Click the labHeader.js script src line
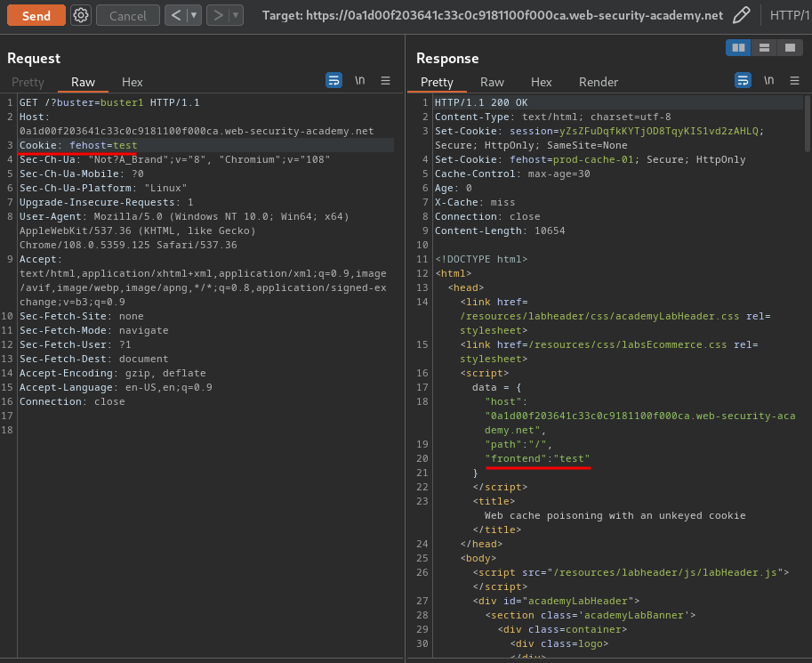812x663 pixels. pos(631,573)
